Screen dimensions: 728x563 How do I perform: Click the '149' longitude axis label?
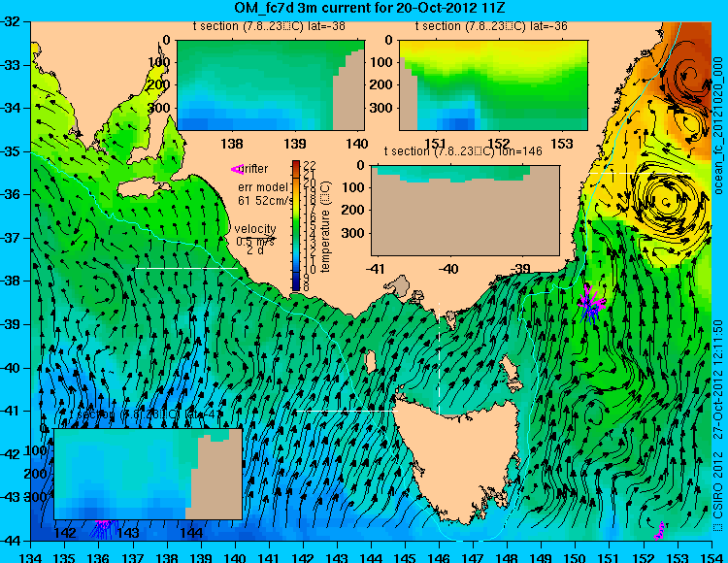pos(542,557)
